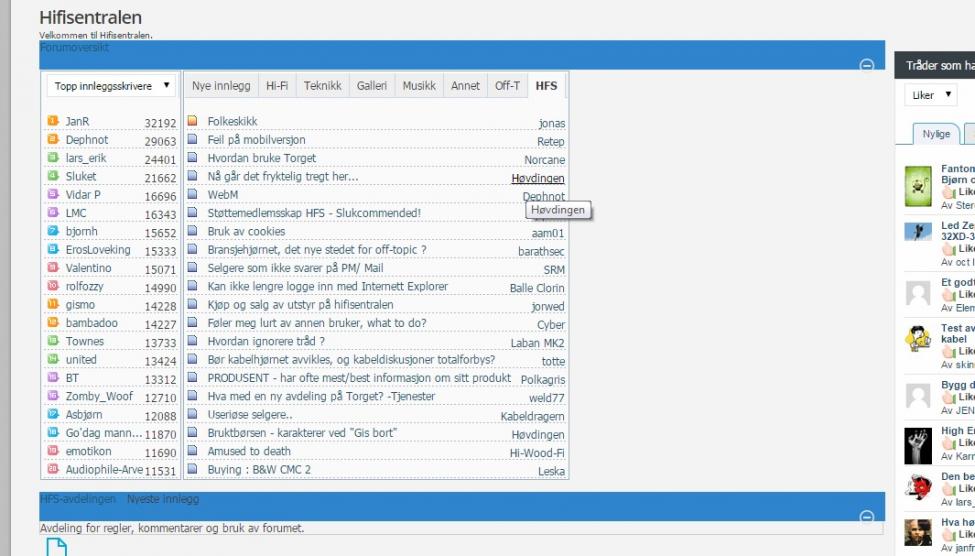Switch to the Hi-Fi tab
Viewport: 975px width, 556px height.
coord(277,86)
